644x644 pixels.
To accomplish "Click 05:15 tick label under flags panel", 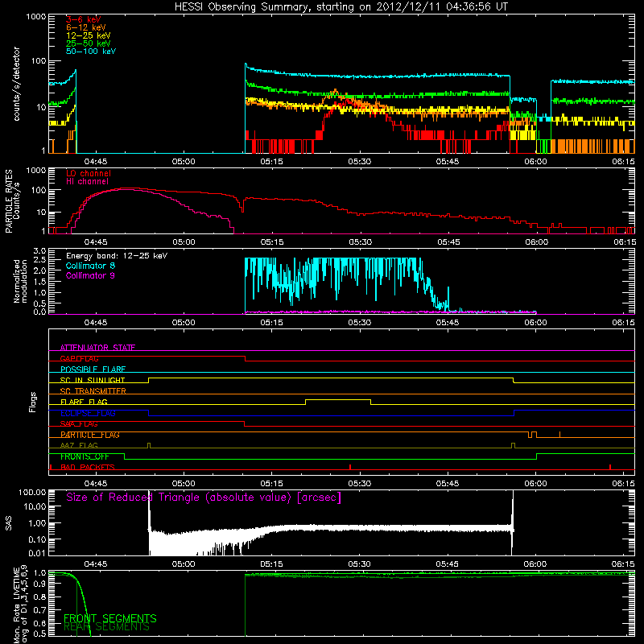I will point(271,484).
